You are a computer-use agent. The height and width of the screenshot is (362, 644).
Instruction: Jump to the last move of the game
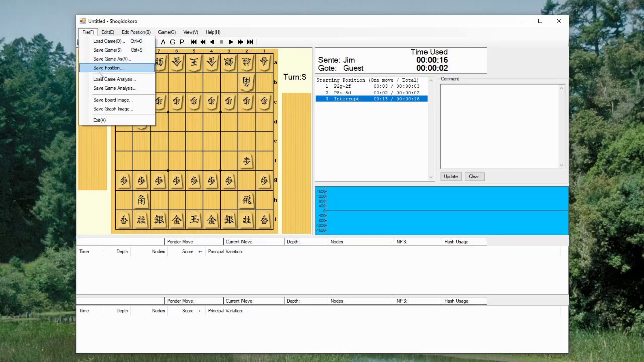click(x=250, y=42)
